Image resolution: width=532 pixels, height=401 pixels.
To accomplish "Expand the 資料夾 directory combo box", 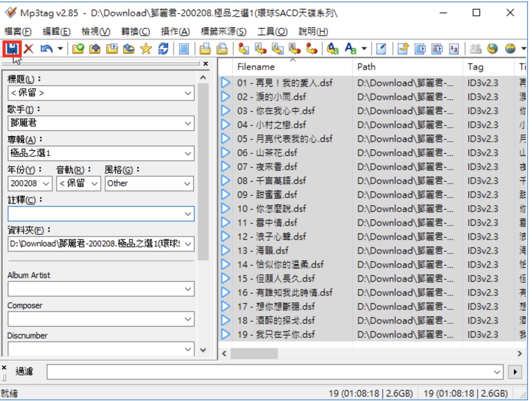I will point(188,244).
